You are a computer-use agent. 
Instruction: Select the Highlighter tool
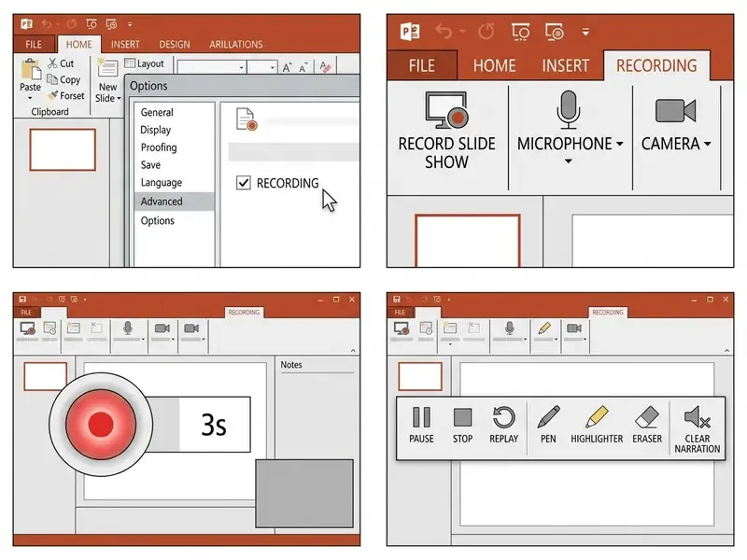point(597,426)
